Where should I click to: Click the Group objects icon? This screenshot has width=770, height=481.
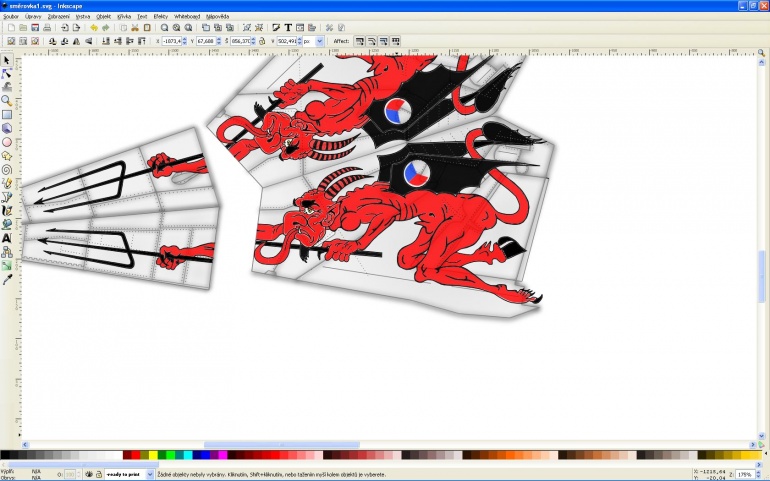click(247, 28)
